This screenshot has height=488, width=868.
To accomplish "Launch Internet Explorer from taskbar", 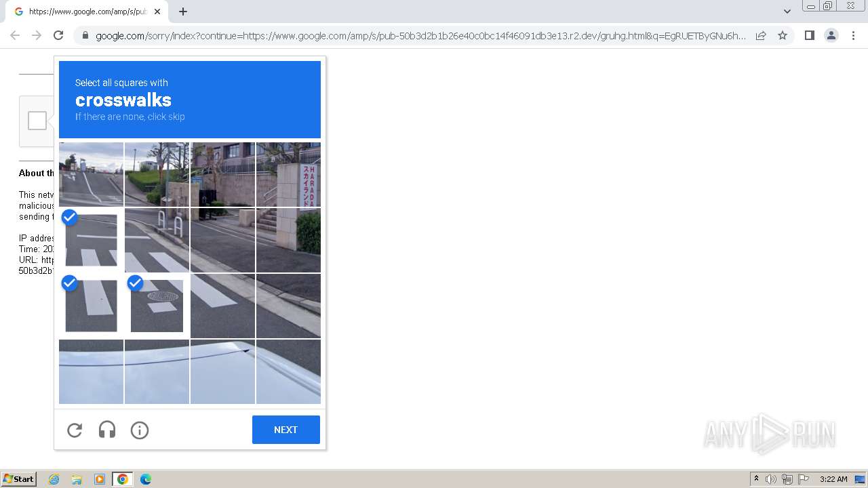I will coord(54,479).
